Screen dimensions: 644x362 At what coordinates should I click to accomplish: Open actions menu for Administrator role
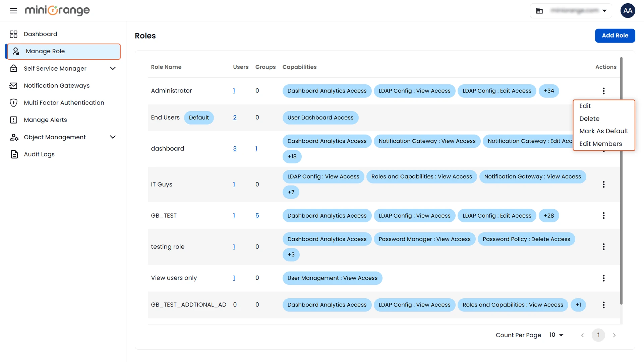(603, 91)
